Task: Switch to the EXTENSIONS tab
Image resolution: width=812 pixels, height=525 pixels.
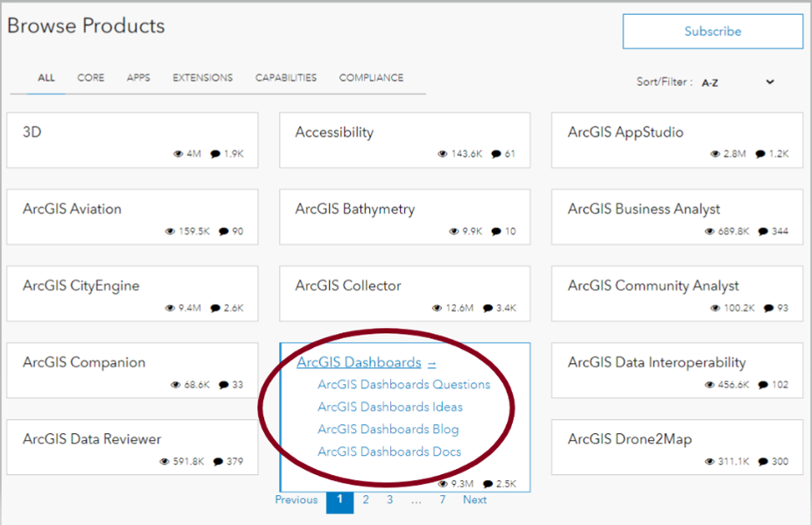Action: coord(203,78)
